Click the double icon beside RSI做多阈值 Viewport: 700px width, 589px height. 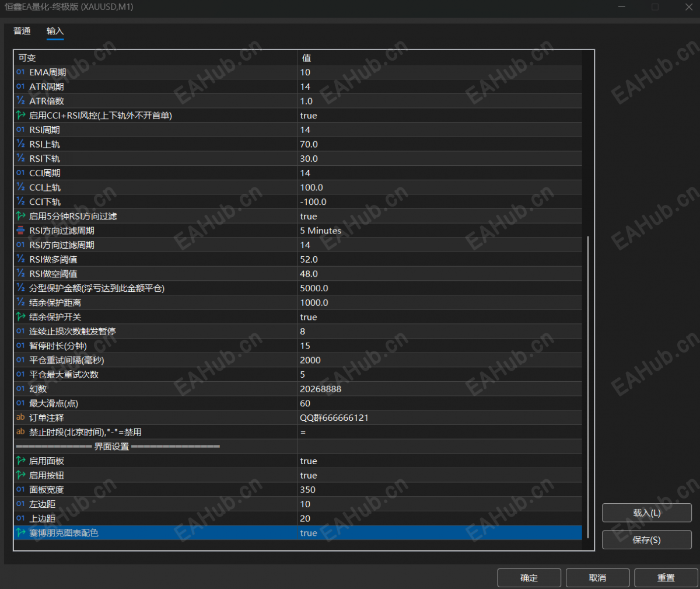coord(20,259)
